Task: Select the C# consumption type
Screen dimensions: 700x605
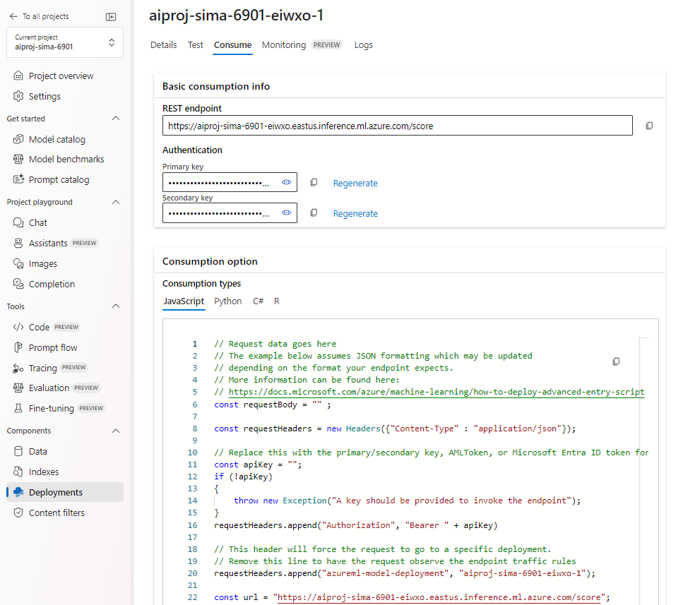Action: coord(258,301)
